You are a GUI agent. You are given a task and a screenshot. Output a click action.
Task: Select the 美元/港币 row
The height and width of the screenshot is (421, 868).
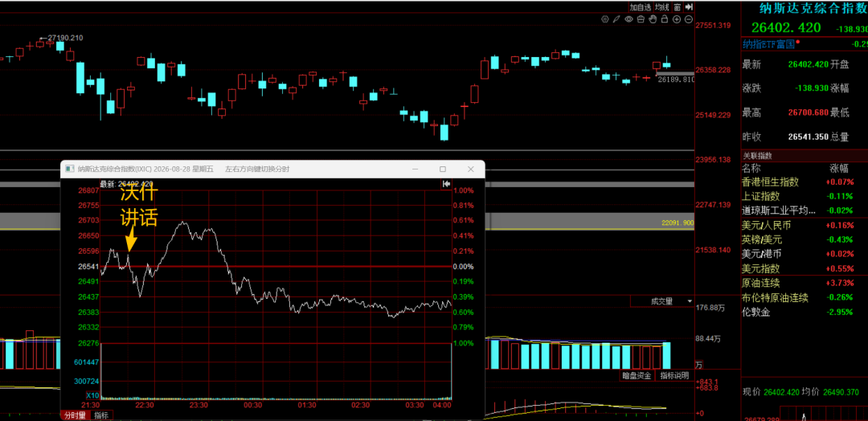point(804,254)
